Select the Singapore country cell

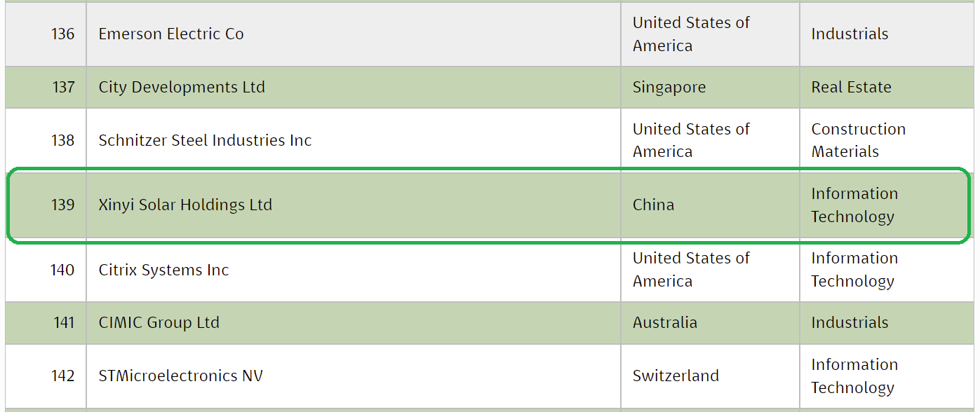click(x=669, y=88)
